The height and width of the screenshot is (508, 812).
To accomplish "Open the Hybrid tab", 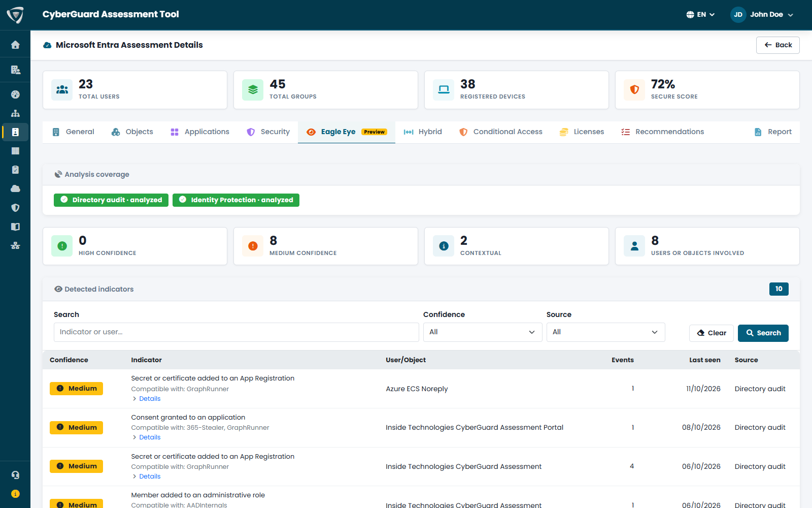I will tap(423, 132).
